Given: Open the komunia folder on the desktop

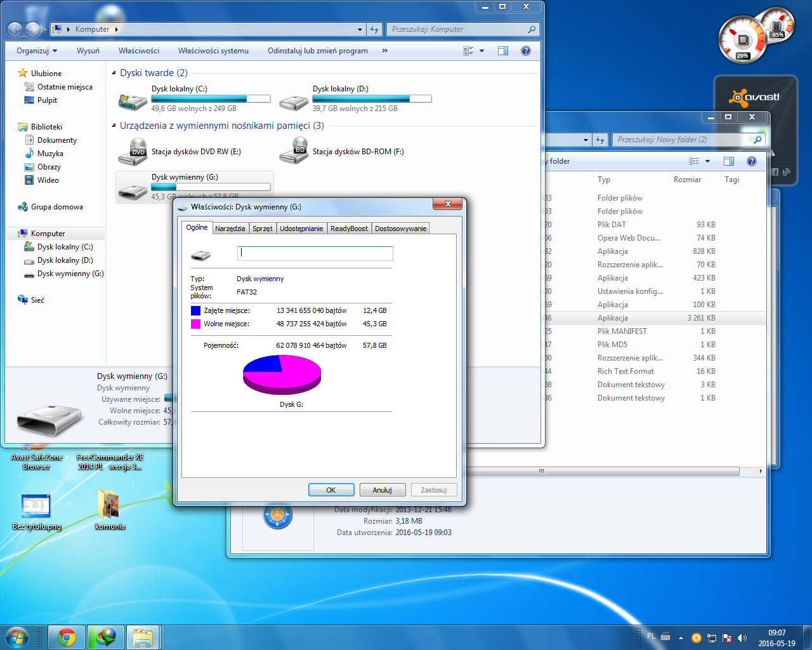Looking at the screenshot, I should coord(110,509).
